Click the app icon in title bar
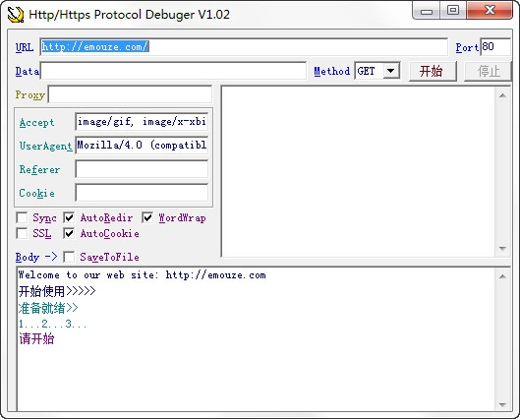The image size is (520, 420). 16,15
